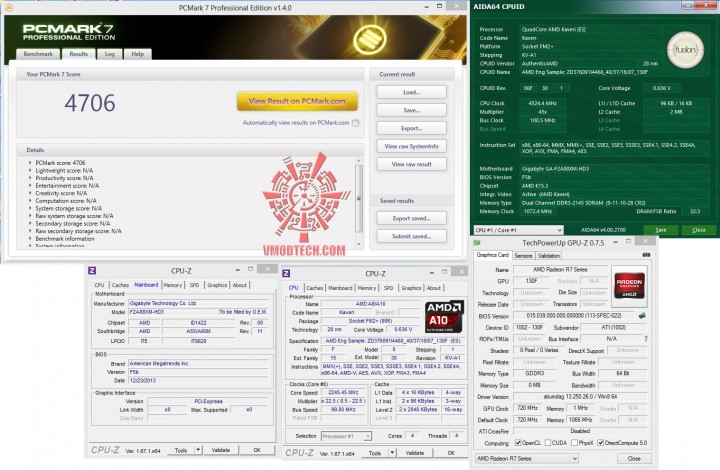Click the green Close button in AIDA64 CPUID
Image resolution: width=720 pixels, height=470 pixels.
[698, 230]
